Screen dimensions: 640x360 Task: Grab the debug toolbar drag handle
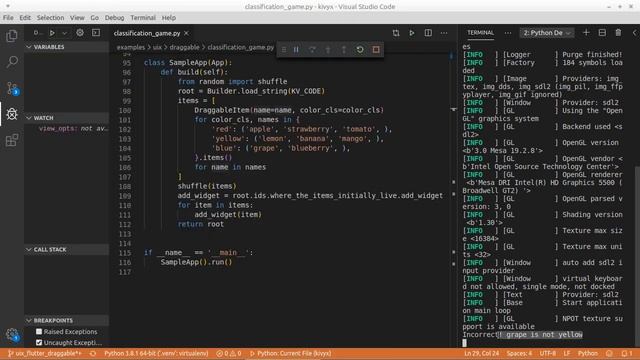tap(284, 50)
